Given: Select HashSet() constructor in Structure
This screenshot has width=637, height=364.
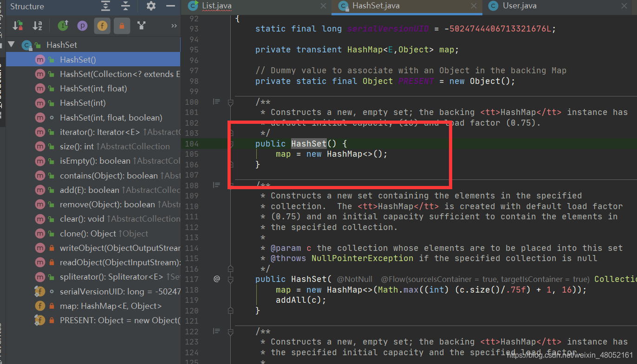Looking at the screenshot, I should (x=93, y=59).
